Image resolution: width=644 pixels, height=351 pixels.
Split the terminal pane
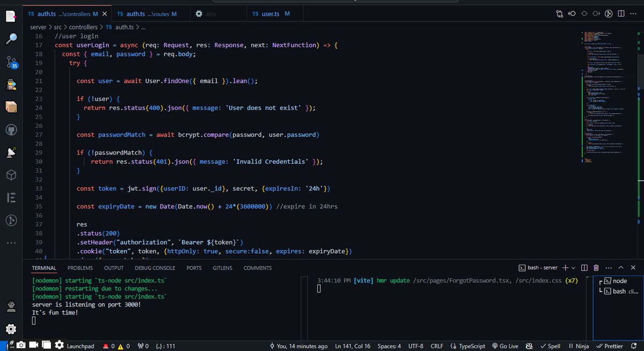(584, 267)
